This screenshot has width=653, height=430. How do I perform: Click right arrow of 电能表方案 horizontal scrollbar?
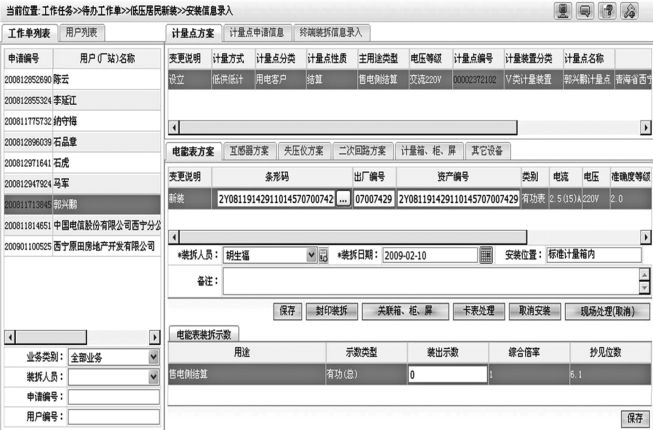click(x=645, y=237)
